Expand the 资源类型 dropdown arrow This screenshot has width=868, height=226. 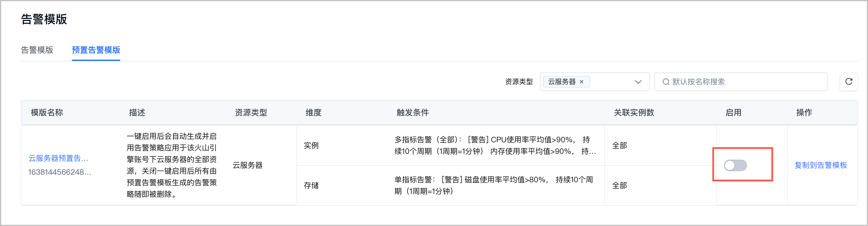tap(638, 82)
